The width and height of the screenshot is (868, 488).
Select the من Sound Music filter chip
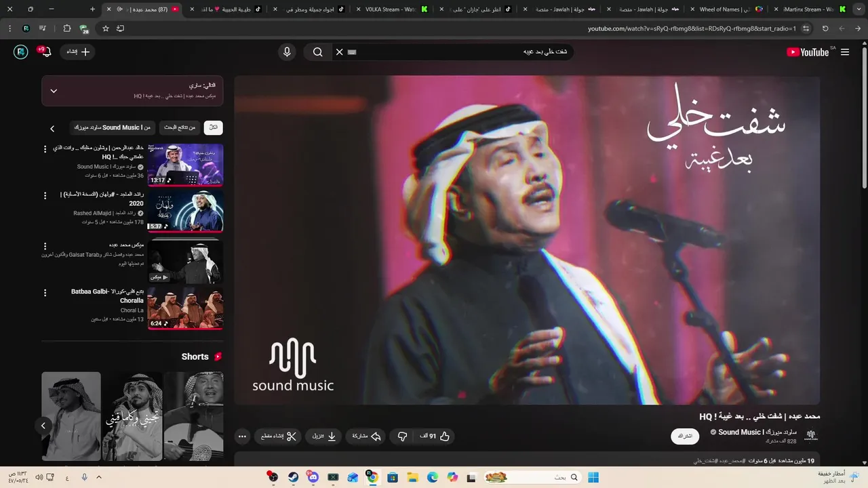[113, 127]
